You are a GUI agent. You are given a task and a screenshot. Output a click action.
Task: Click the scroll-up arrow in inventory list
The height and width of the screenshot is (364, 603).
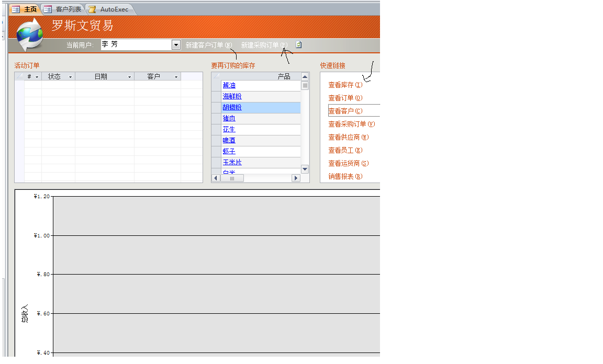tap(305, 77)
